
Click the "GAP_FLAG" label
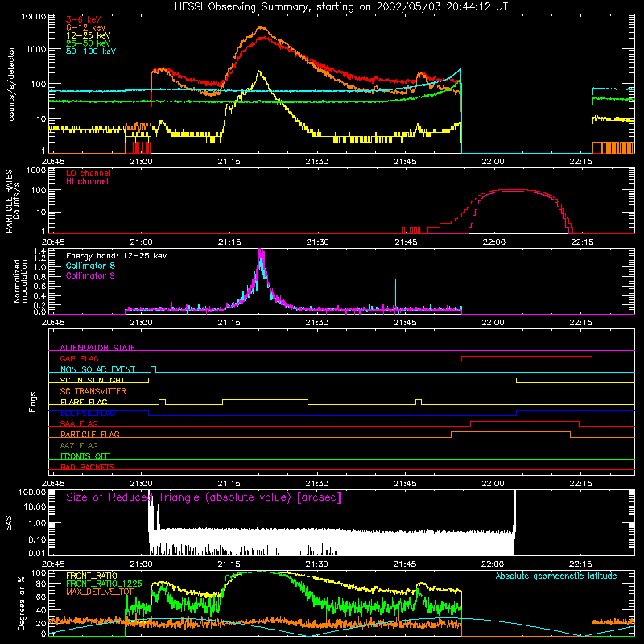80,358
